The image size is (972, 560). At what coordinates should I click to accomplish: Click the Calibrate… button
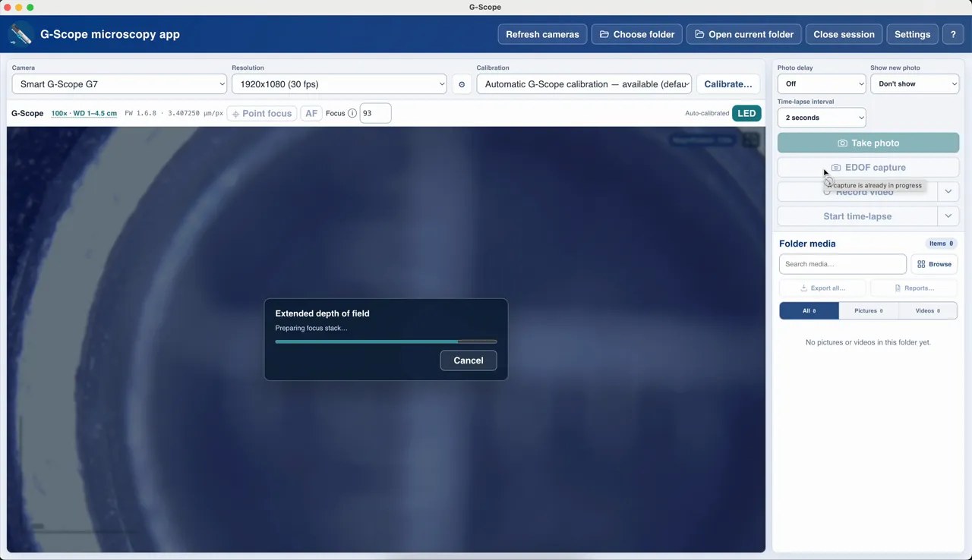[x=728, y=84]
